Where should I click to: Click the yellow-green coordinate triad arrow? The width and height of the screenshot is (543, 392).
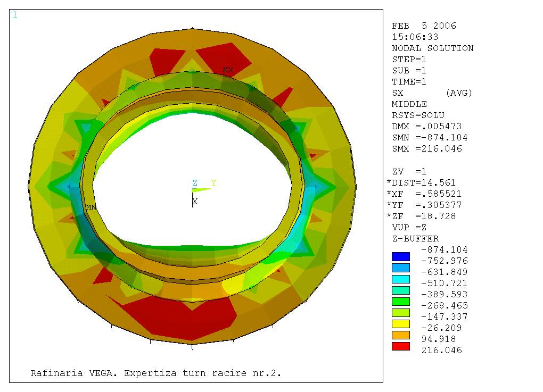[201, 190]
